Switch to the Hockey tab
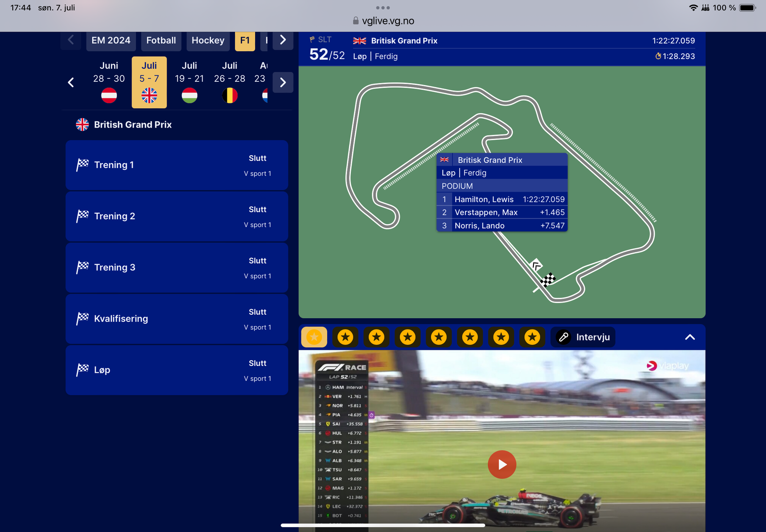This screenshot has width=766, height=532. [208, 40]
